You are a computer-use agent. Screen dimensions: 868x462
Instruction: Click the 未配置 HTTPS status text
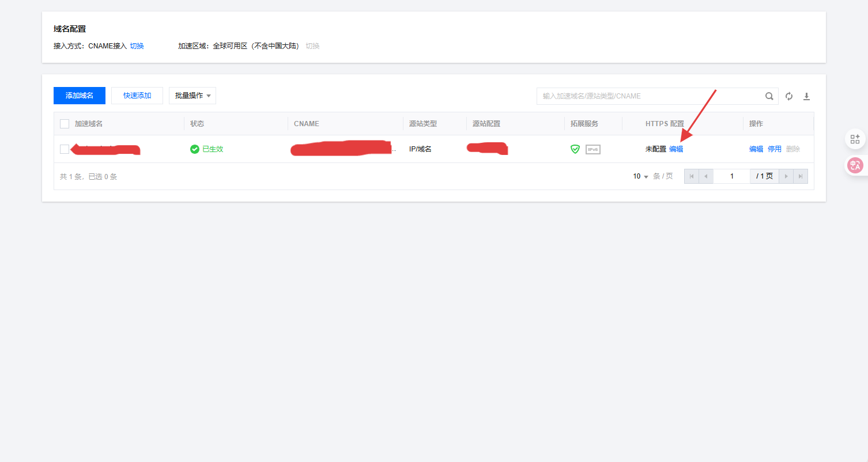pyautogui.click(x=656, y=149)
